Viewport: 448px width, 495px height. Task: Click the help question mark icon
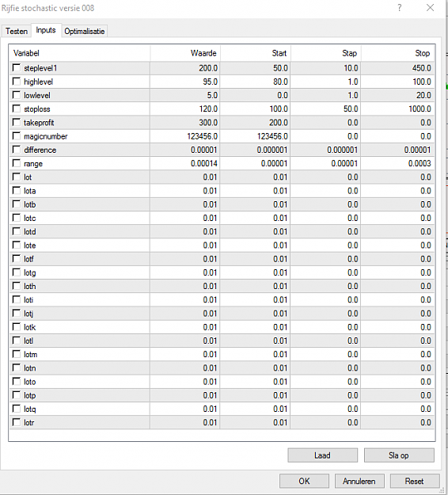pos(400,8)
